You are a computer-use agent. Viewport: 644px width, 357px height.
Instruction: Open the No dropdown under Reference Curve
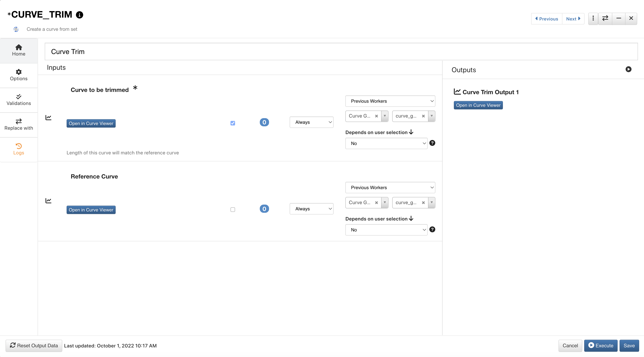coord(386,230)
